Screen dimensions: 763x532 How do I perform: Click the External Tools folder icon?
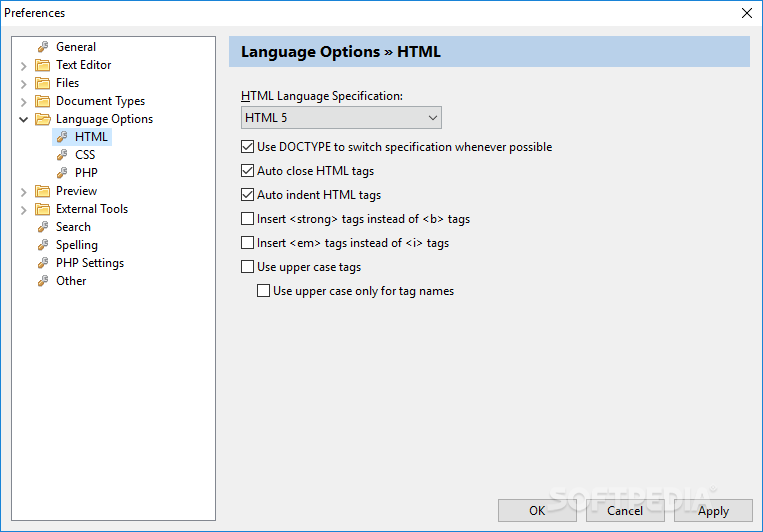(43, 209)
